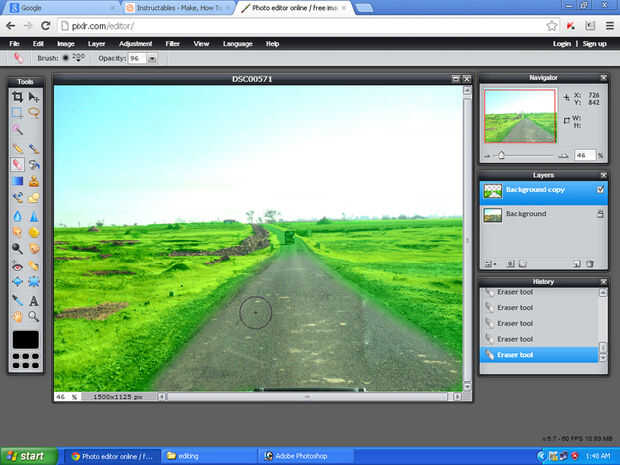Select the Marquee selection tool
The image size is (620, 465).
click(x=17, y=113)
